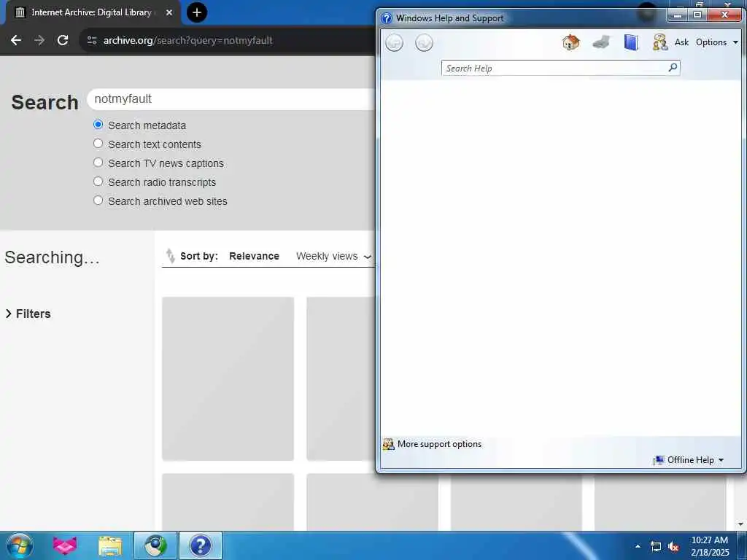The height and width of the screenshot is (560, 747).
Task: Open the Options dropdown in Help window
Action: [x=716, y=42]
